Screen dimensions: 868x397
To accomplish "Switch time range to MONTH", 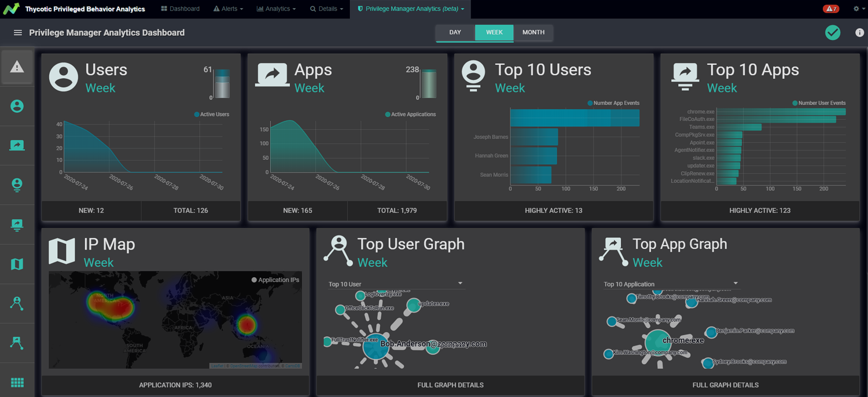I will click(x=533, y=32).
